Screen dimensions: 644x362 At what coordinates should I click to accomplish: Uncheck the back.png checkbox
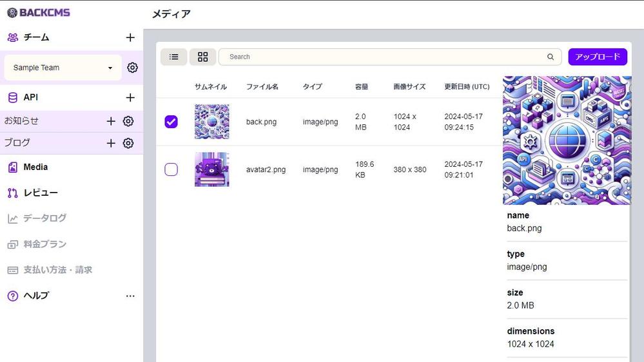(x=171, y=122)
